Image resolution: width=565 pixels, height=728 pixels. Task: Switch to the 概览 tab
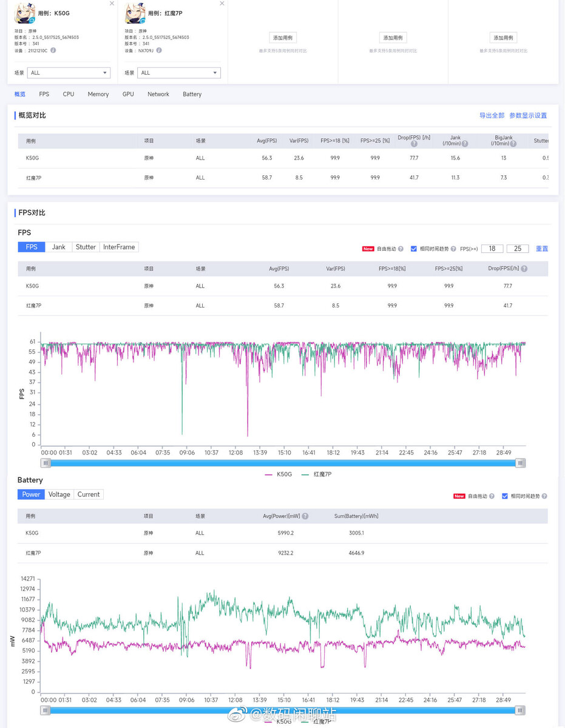pos(20,94)
